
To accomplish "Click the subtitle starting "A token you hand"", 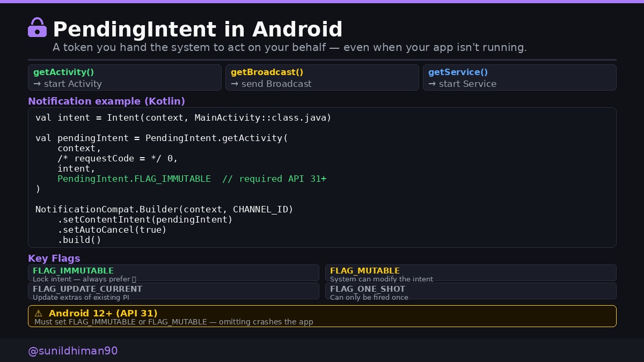I will [290, 47].
